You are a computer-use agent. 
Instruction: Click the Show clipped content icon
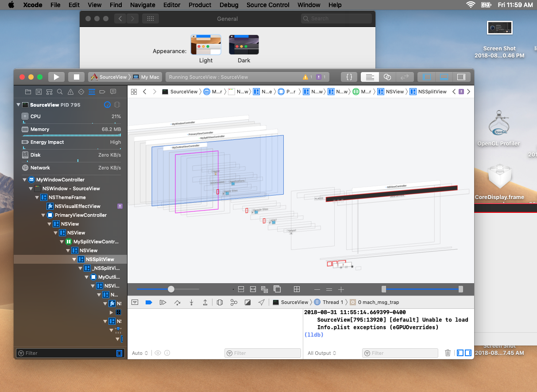[241, 289]
